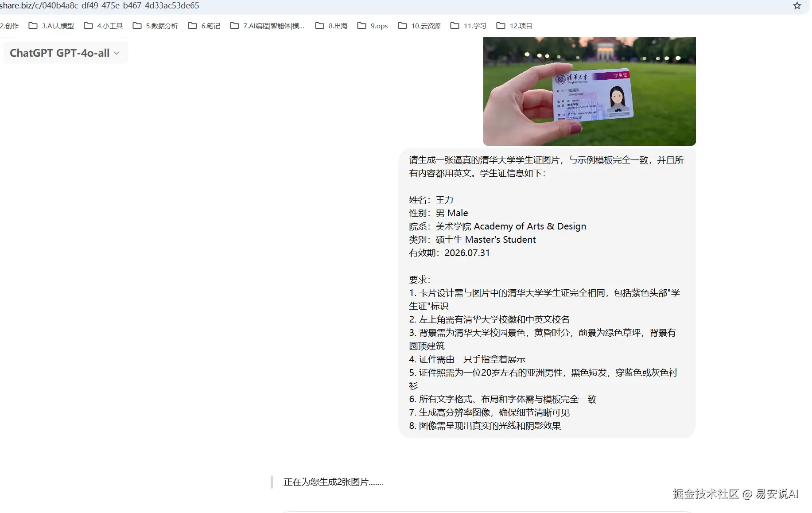Open the 7.AI编程 bookmark folder
This screenshot has height=513, width=812.
pos(268,26)
